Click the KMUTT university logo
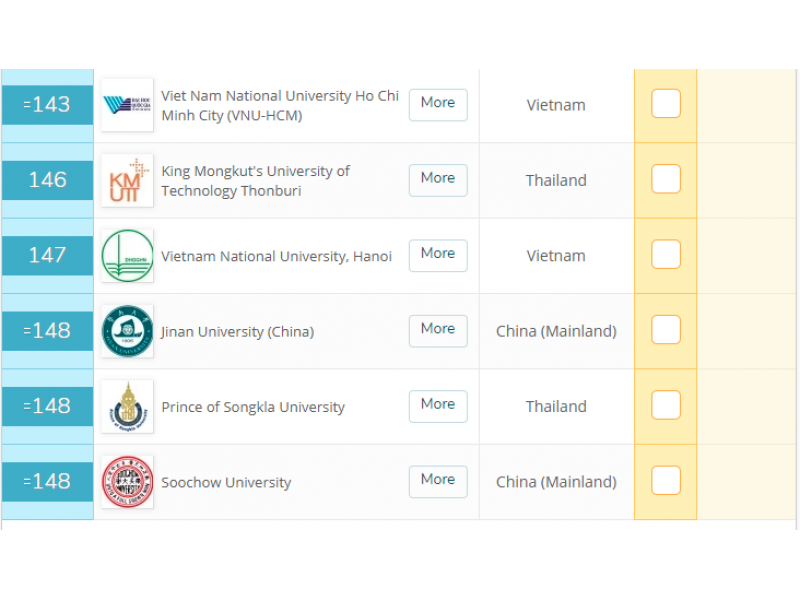800x600 pixels. click(x=126, y=180)
